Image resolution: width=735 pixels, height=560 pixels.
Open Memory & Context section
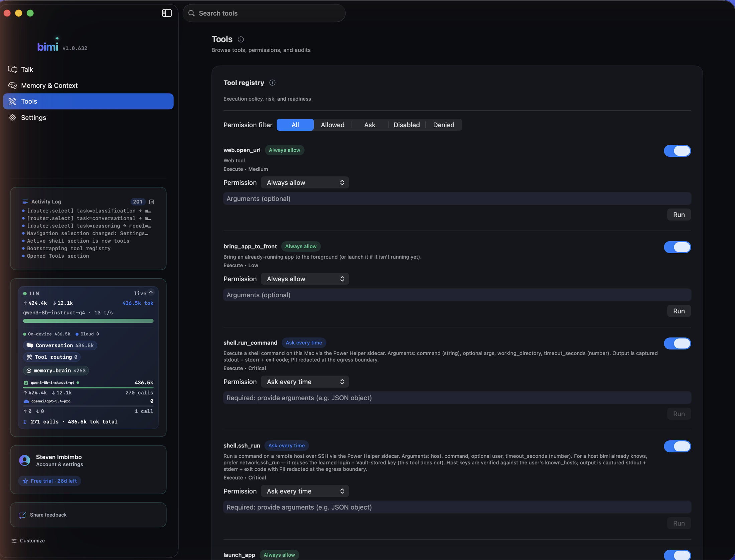[x=88, y=85]
